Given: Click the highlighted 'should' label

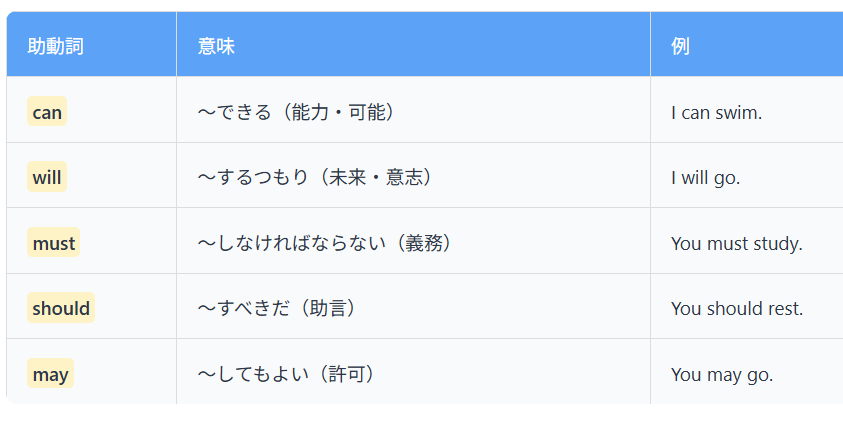Looking at the screenshot, I should point(61,308).
